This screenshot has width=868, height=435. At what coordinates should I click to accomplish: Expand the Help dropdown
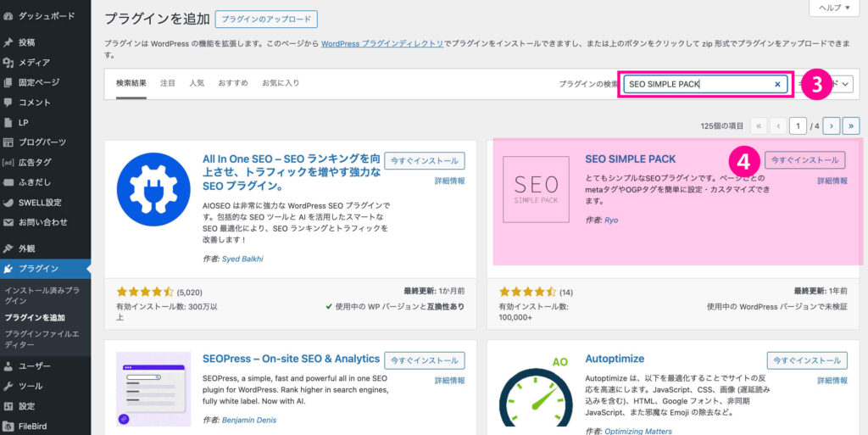click(835, 8)
